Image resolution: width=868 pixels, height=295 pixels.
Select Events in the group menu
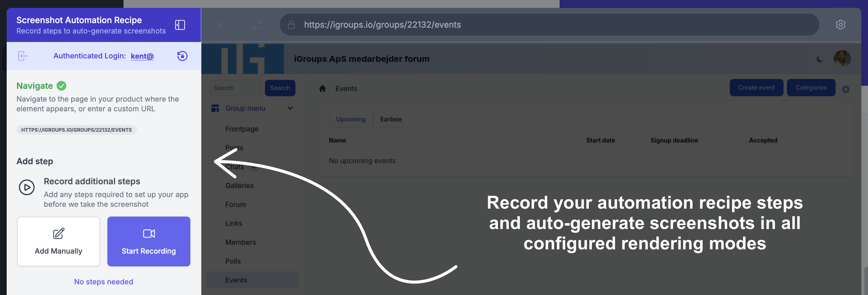tap(252, 280)
